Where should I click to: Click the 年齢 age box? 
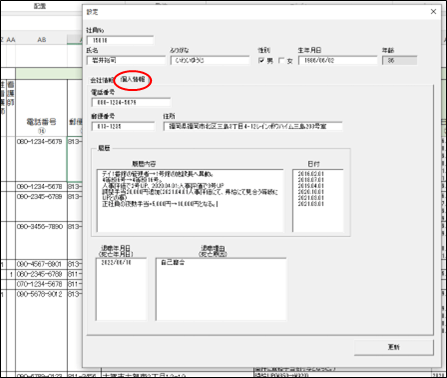point(399,60)
